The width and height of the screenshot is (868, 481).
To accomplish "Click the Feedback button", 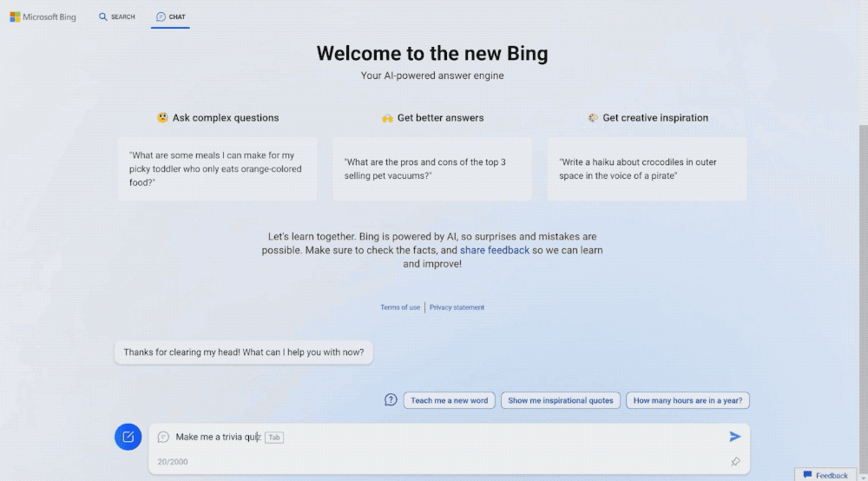I will point(825,475).
